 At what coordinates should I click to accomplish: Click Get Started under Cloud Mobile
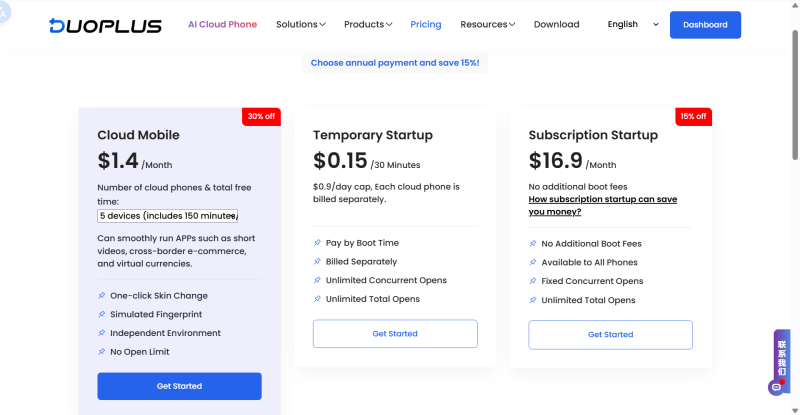click(x=180, y=386)
